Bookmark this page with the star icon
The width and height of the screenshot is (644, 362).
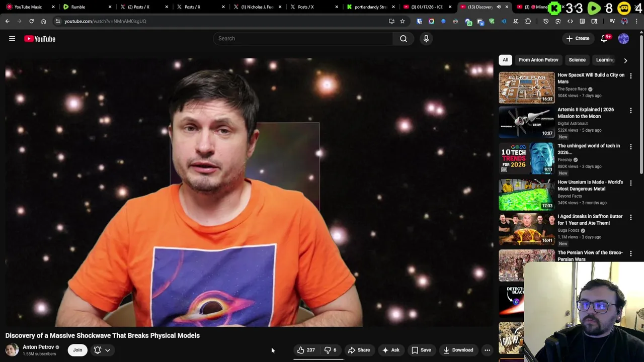click(403, 21)
